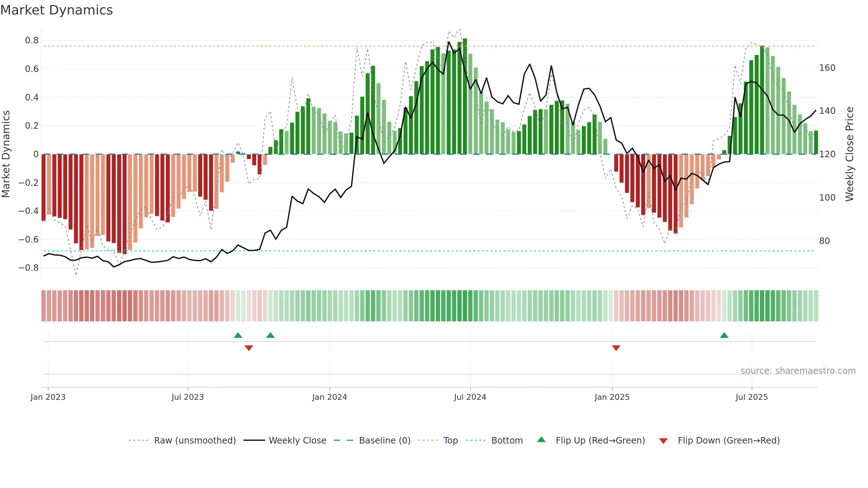Click the Jul 2024 x-axis label
This screenshot has width=868, height=488.
tap(470, 397)
